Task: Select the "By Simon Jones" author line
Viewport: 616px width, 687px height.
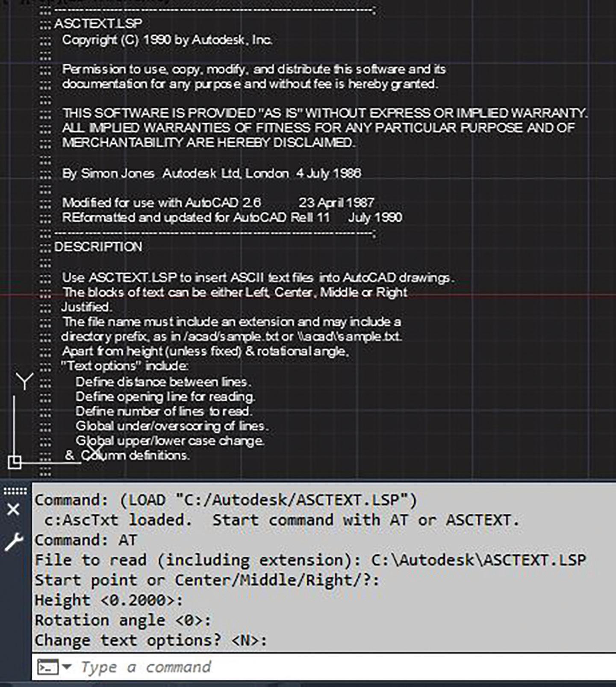Action: [x=212, y=173]
